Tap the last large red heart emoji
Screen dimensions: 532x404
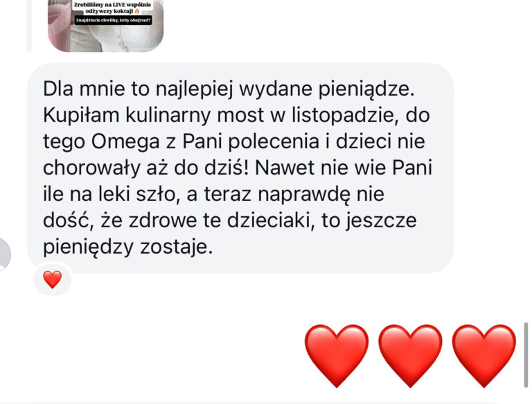pyautogui.click(x=484, y=355)
